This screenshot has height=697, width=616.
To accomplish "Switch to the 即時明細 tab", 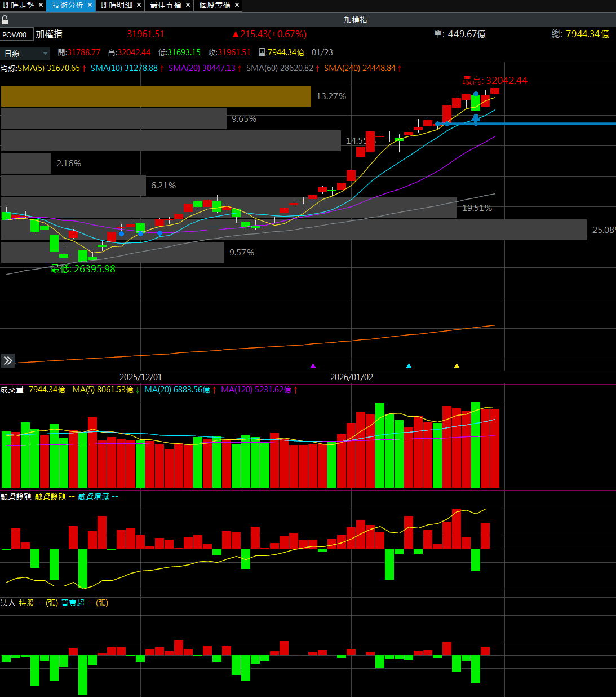I will pyautogui.click(x=117, y=5).
